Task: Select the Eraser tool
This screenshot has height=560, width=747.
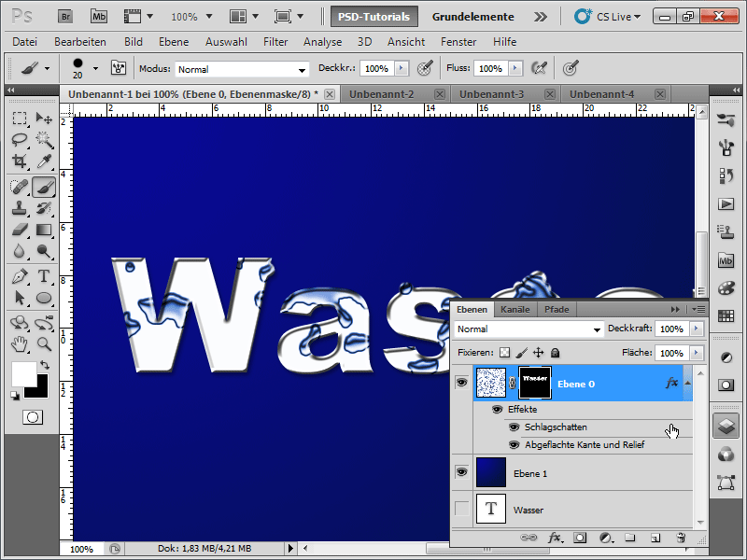Action: click(x=20, y=230)
